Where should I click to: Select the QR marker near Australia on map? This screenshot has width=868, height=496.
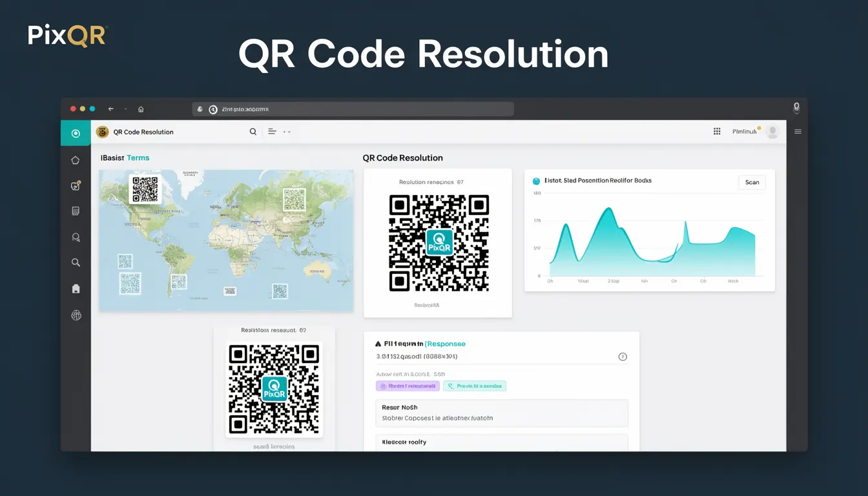pos(280,291)
